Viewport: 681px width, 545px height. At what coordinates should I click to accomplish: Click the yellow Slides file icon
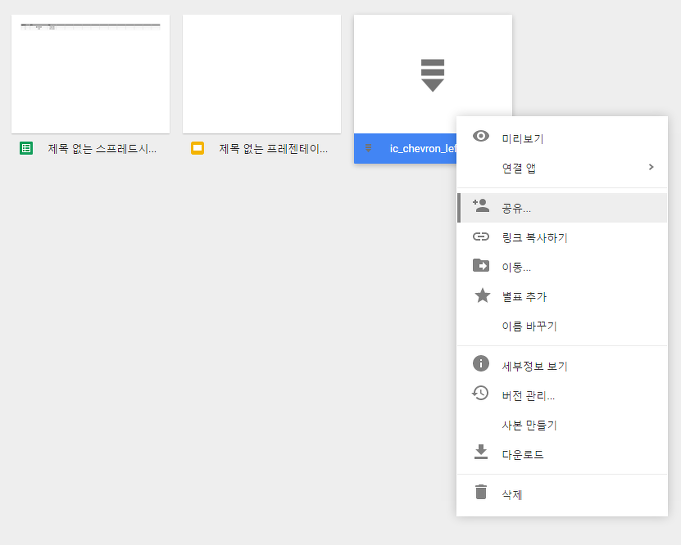(x=198, y=149)
